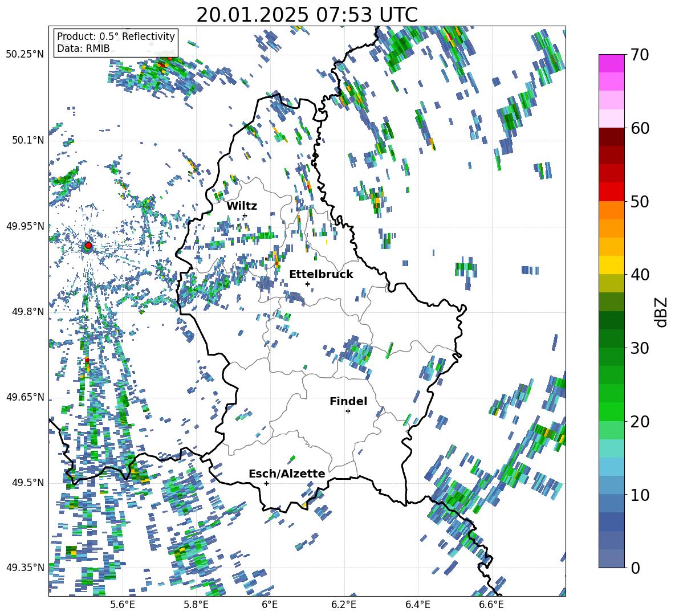Click the 20 colorbar tick label
Viewport: 675px width, 616px height.
640,422
